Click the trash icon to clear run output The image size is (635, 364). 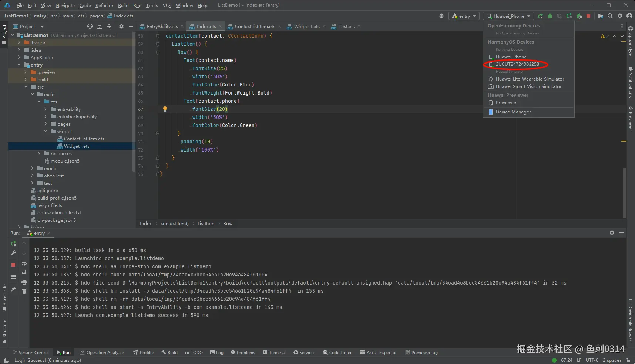pos(24,291)
